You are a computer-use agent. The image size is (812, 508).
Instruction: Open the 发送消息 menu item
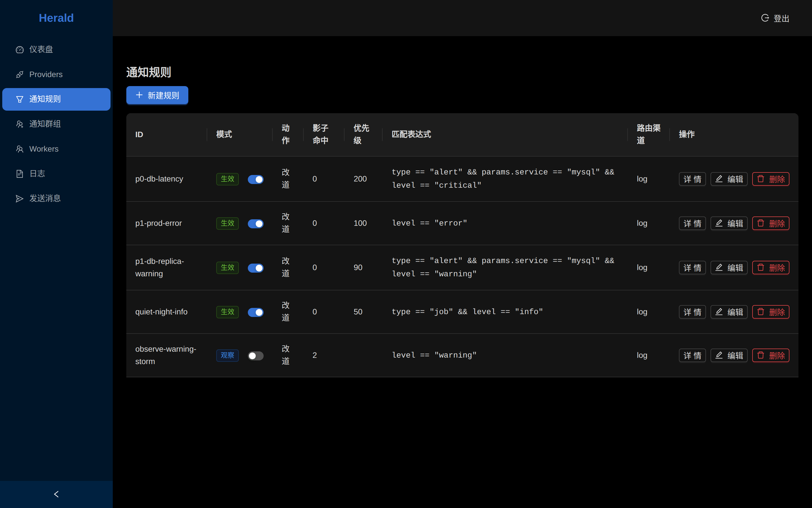coord(56,199)
